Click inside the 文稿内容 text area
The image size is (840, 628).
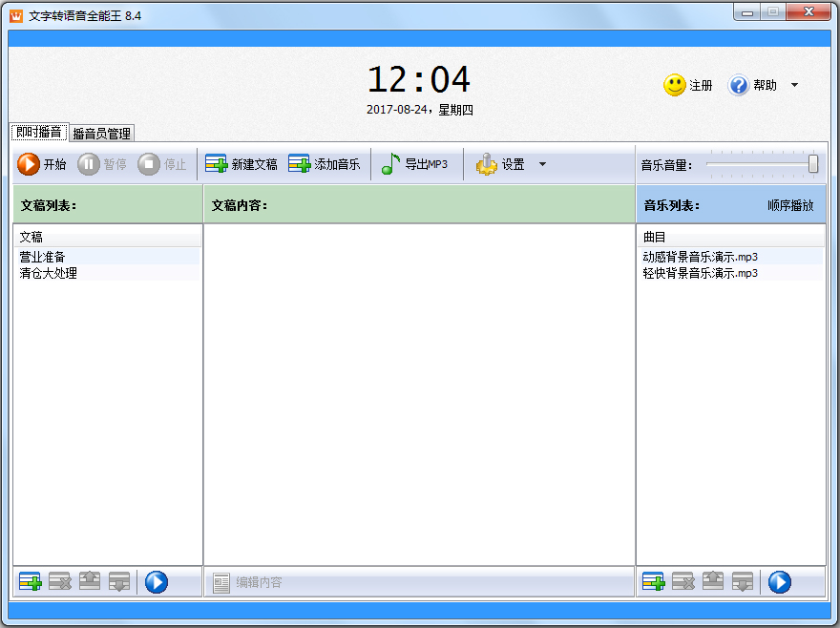tap(419, 394)
